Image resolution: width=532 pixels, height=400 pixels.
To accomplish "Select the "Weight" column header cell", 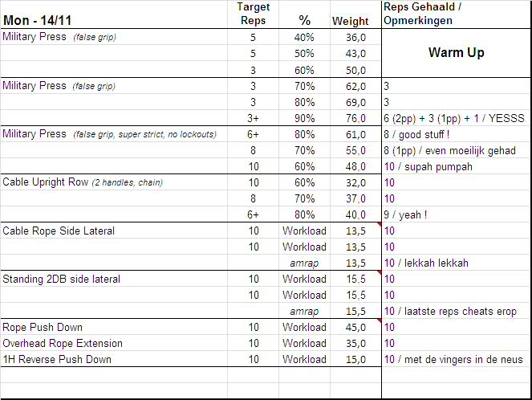I will pos(350,21).
